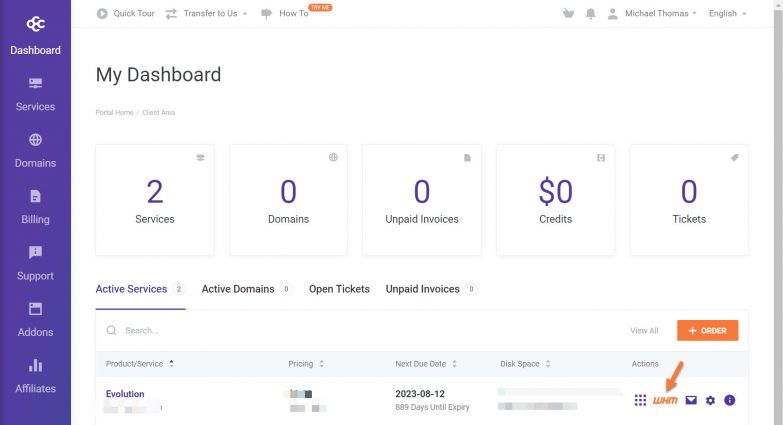Click the notifications bell icon
This screenshot has width=783, height=425.
point(590,14)
